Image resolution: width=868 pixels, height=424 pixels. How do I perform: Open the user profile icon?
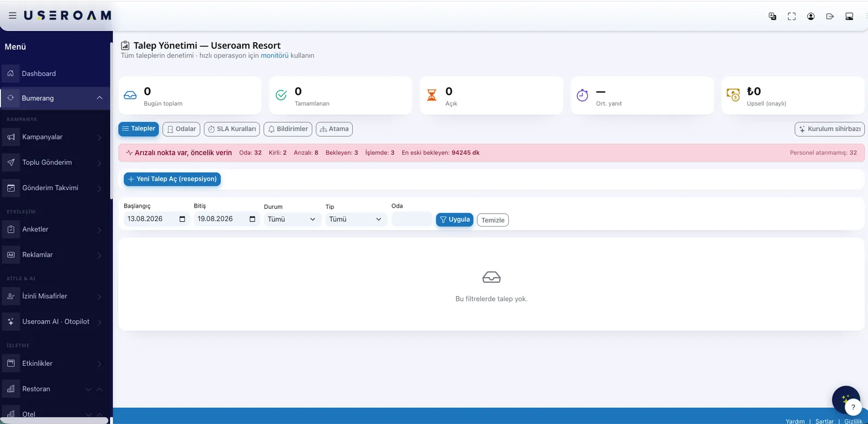pos(811,16)
